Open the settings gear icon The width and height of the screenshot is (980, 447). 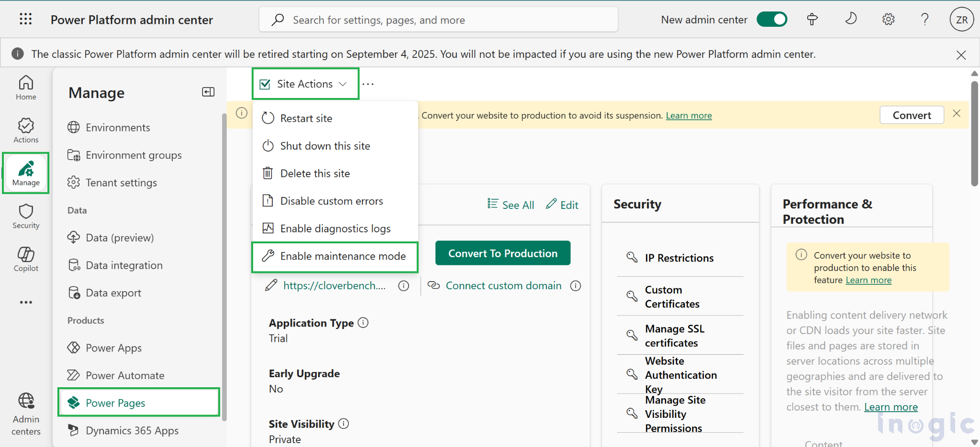[x=888, y=20]
